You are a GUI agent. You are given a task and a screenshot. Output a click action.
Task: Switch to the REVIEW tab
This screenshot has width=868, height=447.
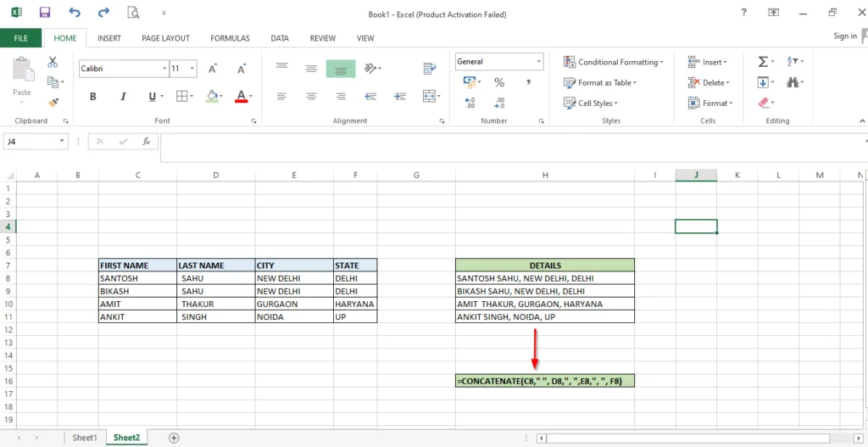pyautogui.click(x=323, y=38)
